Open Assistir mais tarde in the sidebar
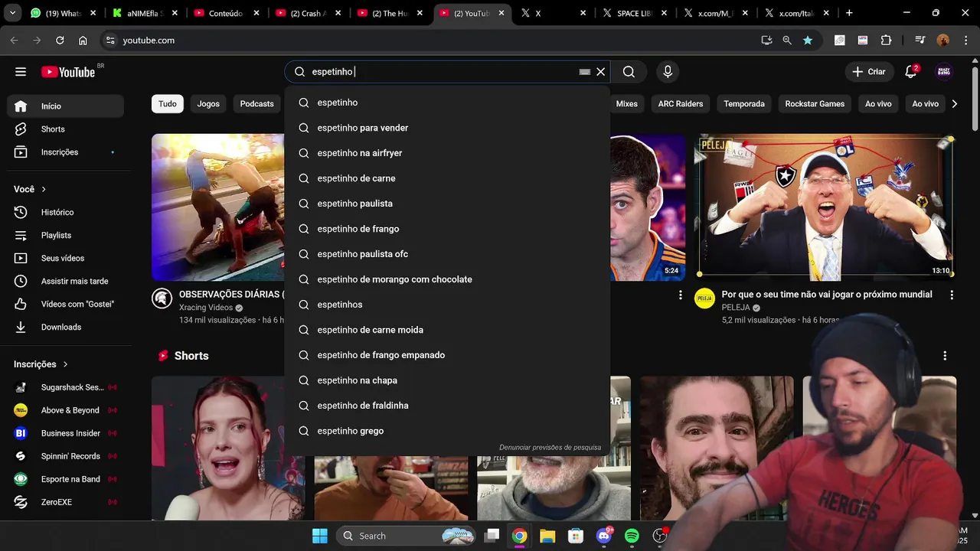The width and height of the screenshot is (980, 551). click(65, 281)
